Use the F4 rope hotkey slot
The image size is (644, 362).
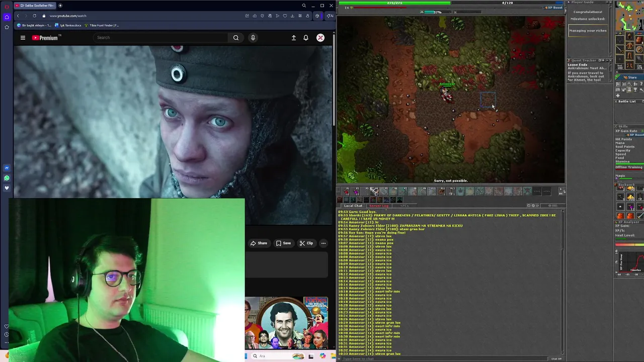point(375,191)
